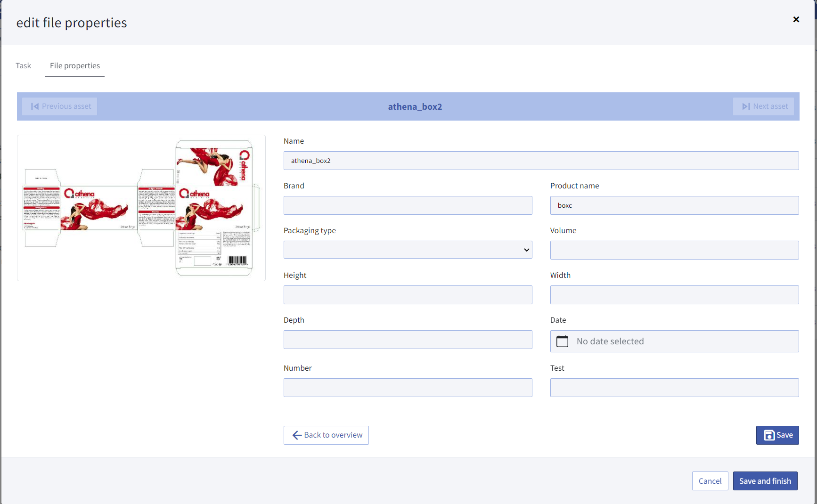The width and height of the screenshot is (817, 504).
Task: Click into the Height field
Action: click(x=408, y=295)
